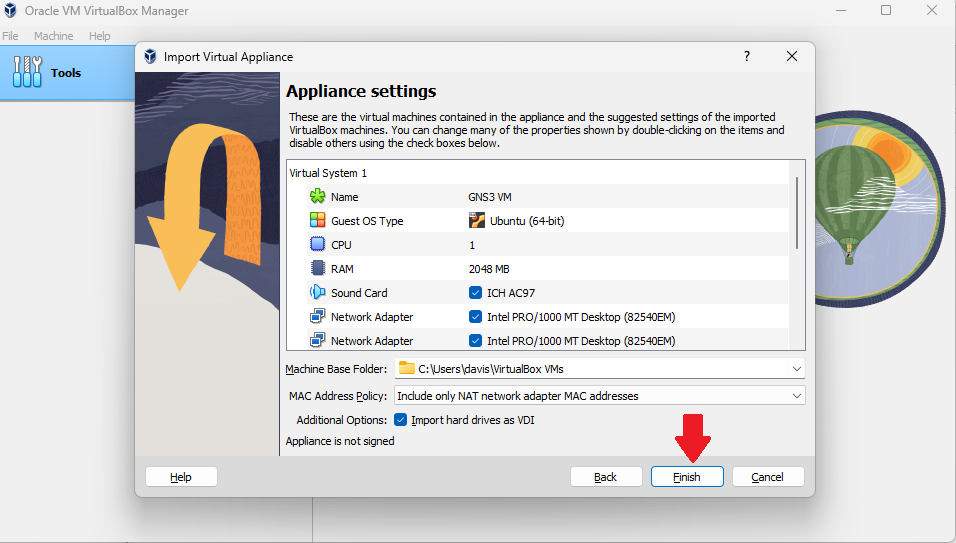Uncheck Import hard drives as VDI
The height and width of the screenshot is (543, 956).
coord(401,420)
